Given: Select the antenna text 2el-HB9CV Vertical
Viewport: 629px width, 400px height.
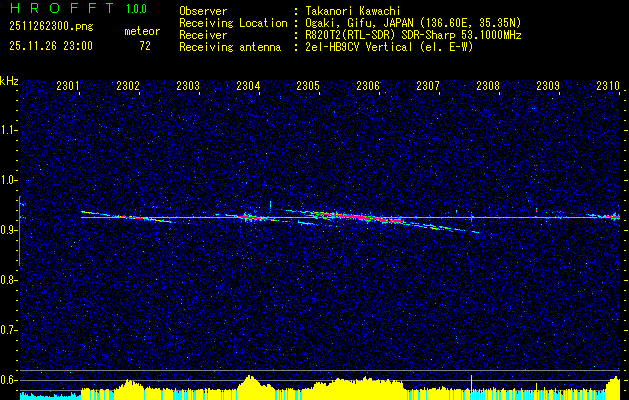Looking at the screenshot, I should (x=359, y=47).
